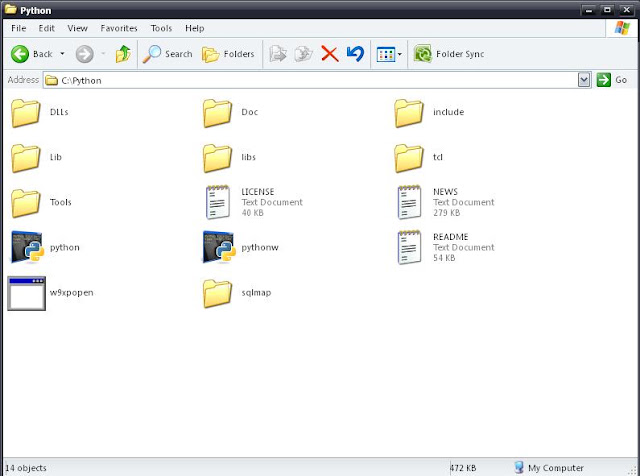
Task: Click the red Delete X icon
Action: (x=330, y=54)
